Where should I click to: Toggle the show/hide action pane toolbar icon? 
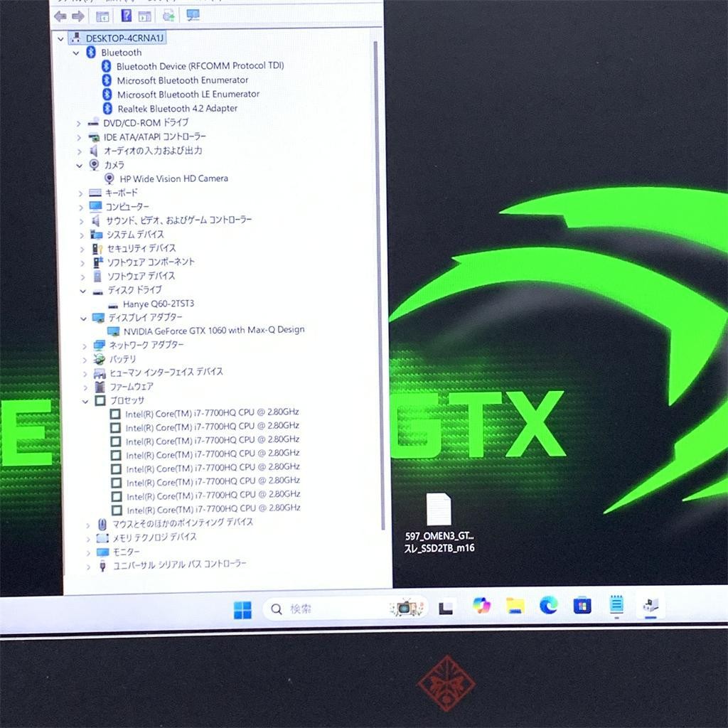click(x=145, y=16)
